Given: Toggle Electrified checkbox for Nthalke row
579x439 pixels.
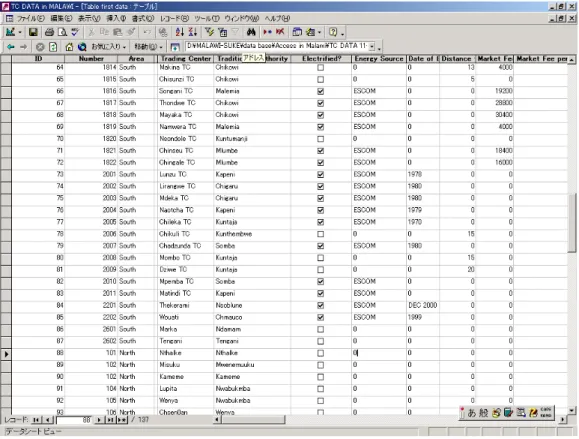Looking at the screenshot, I should tap(321, 353).
